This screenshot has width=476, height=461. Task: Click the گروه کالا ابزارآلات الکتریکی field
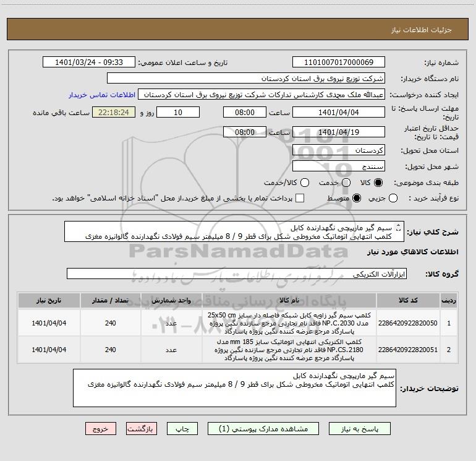[x=237, y=274]
